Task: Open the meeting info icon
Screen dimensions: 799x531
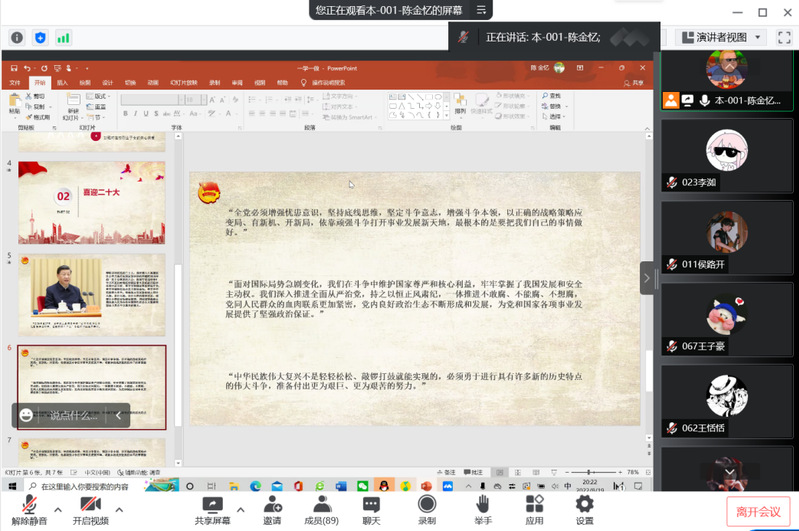Action: (17, 37)
